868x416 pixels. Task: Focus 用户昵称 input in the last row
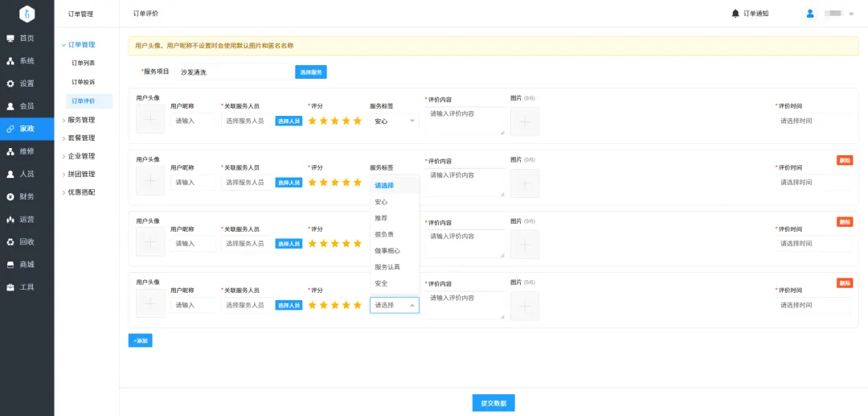[x=193, y=305]
